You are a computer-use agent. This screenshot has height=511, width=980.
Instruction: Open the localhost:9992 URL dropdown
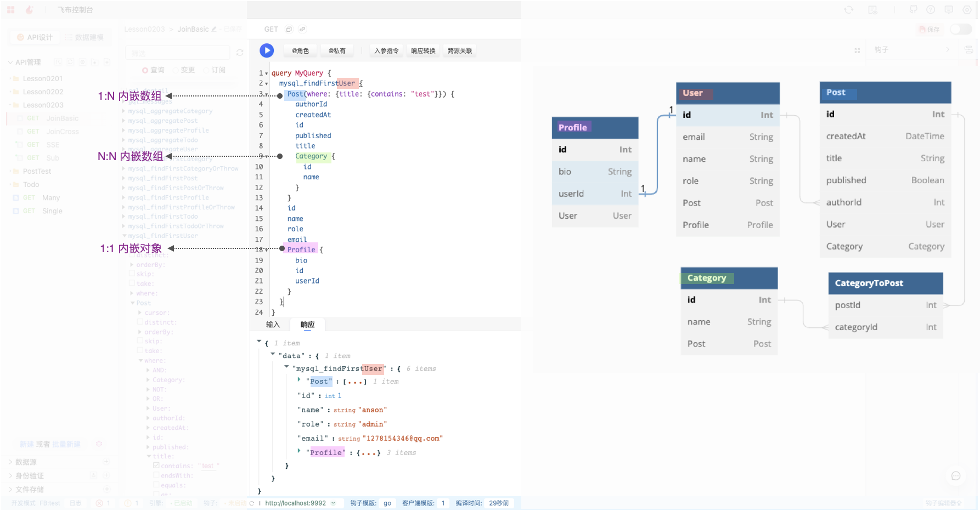pos(333,503)
